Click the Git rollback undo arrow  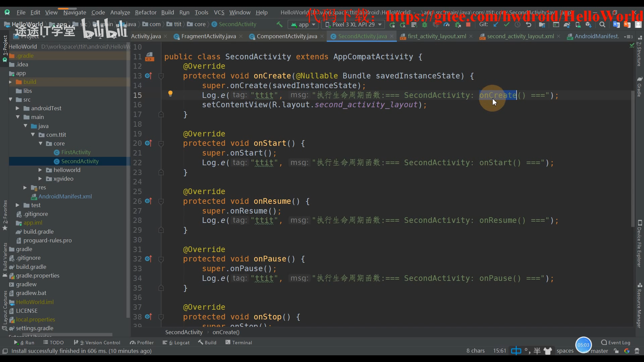pyautogui.click(x=529, y=24)
